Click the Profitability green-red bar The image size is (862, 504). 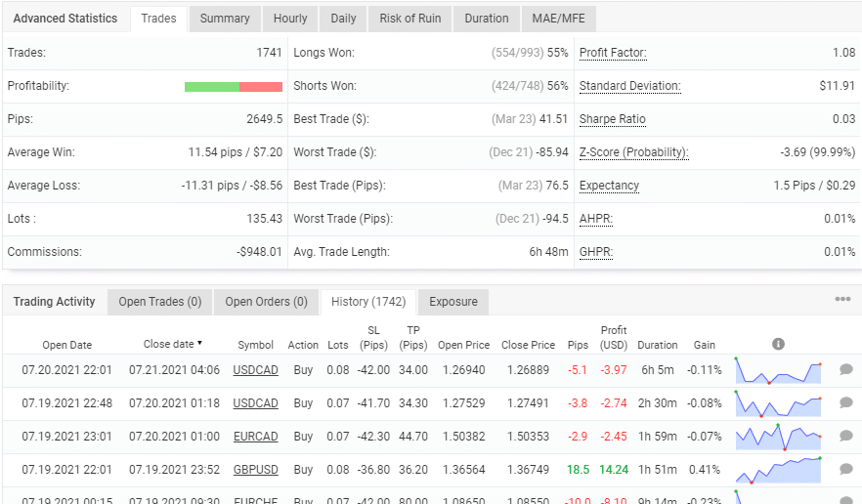234,87
